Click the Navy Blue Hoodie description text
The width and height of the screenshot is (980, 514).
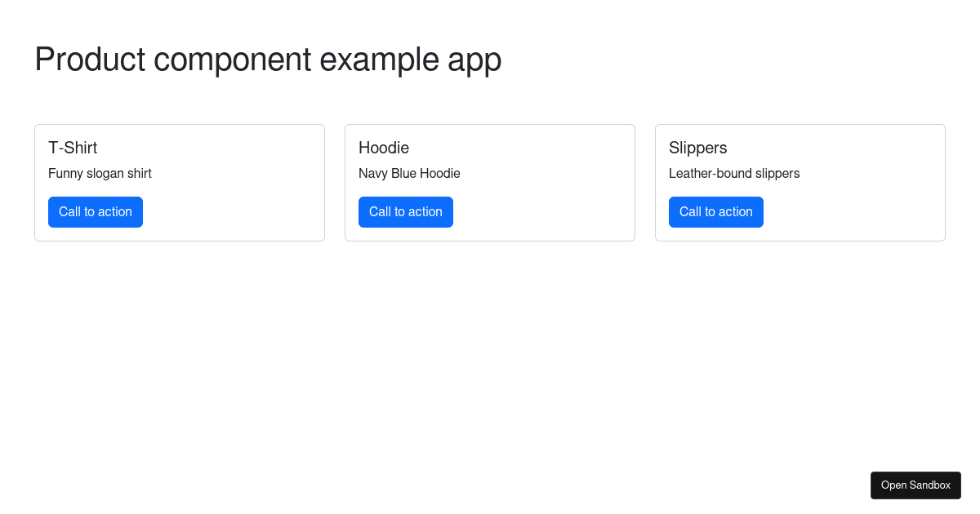click(x=409, y=173)
